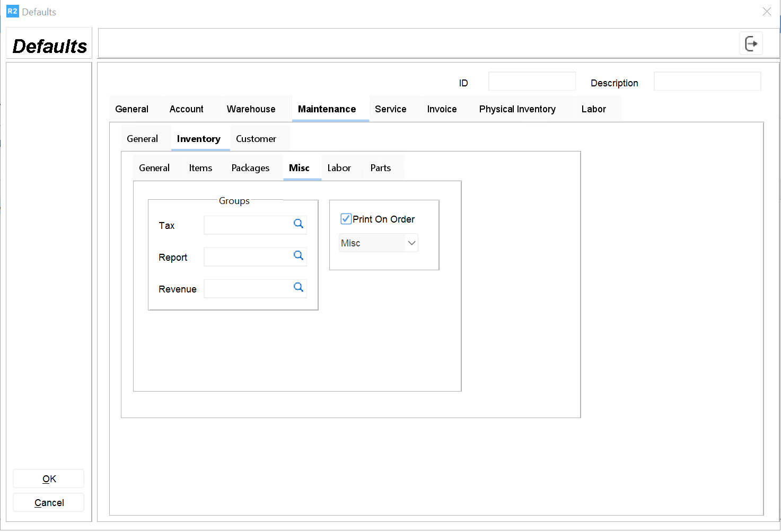
Task: Go to the Invoice tab
Action: (442, 109)
